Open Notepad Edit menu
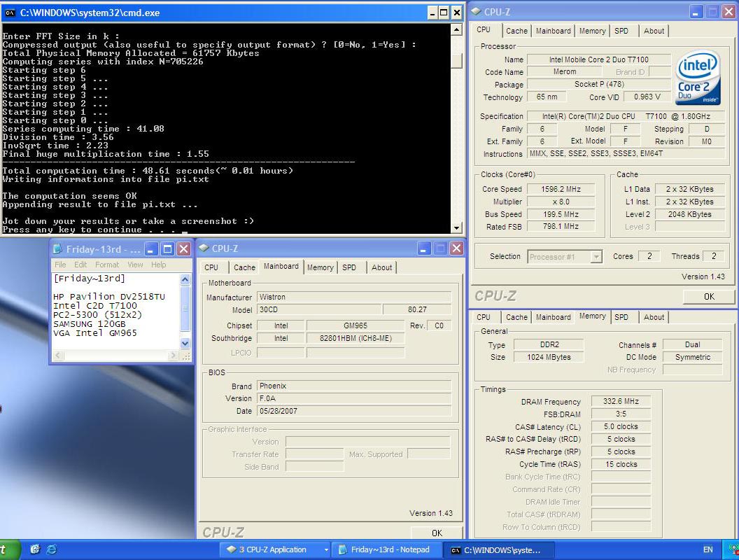Screen dimensions: 739x560 coord(80,265)
